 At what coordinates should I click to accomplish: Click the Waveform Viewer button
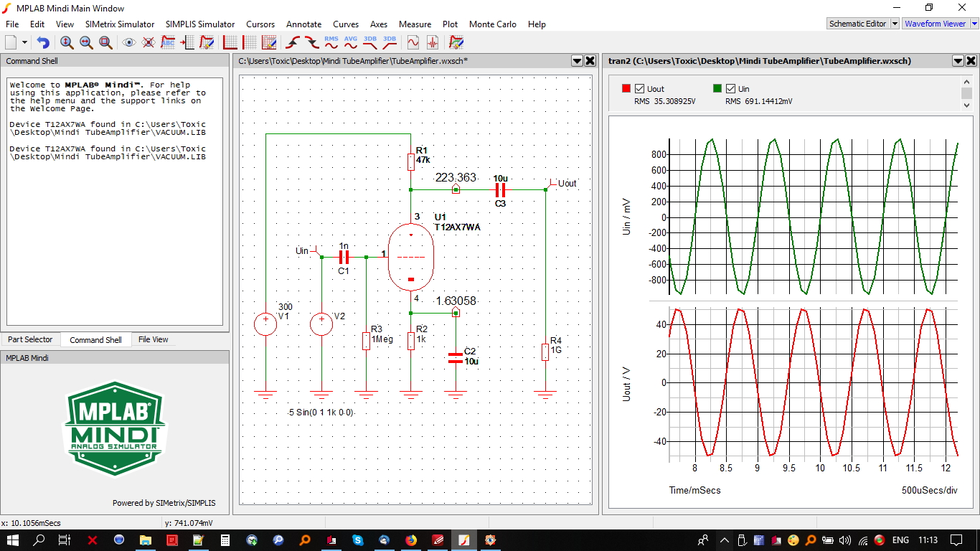point(935,24)
